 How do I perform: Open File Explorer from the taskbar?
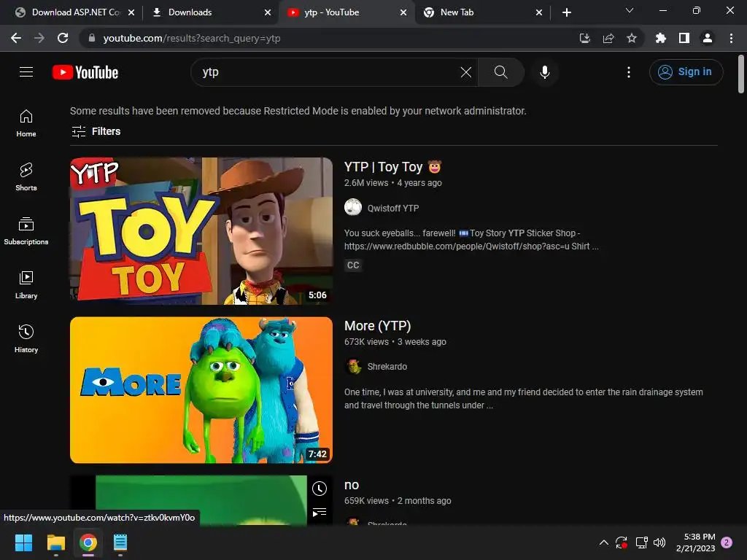[x=55, y=542]
